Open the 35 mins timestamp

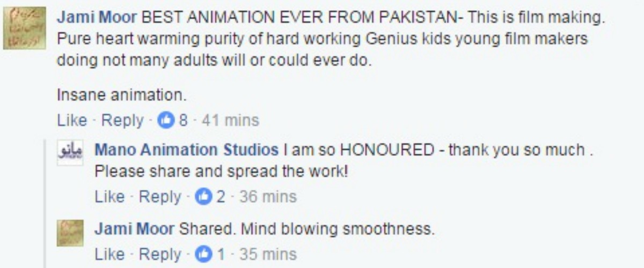(267, 254)
